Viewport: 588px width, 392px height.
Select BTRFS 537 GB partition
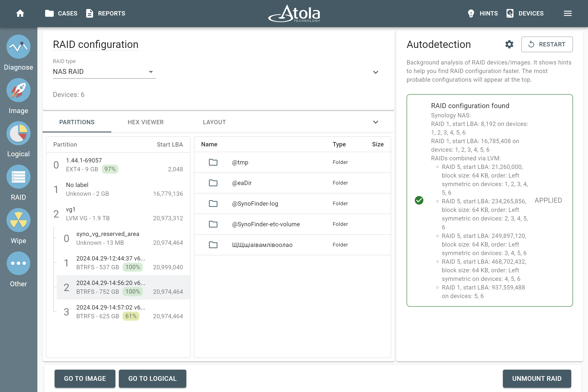[x=123, y=263]
